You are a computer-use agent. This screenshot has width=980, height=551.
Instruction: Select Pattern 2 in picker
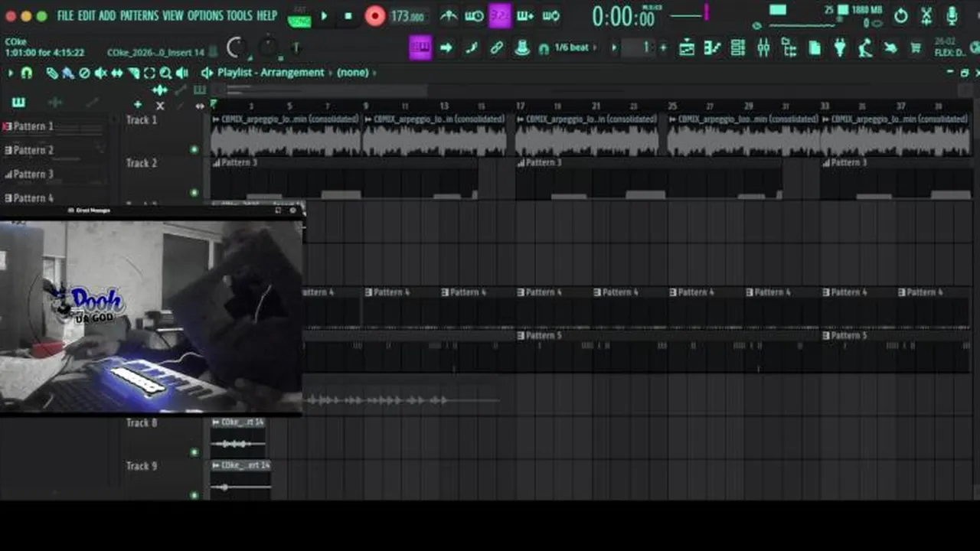click(x=34, y=150)
